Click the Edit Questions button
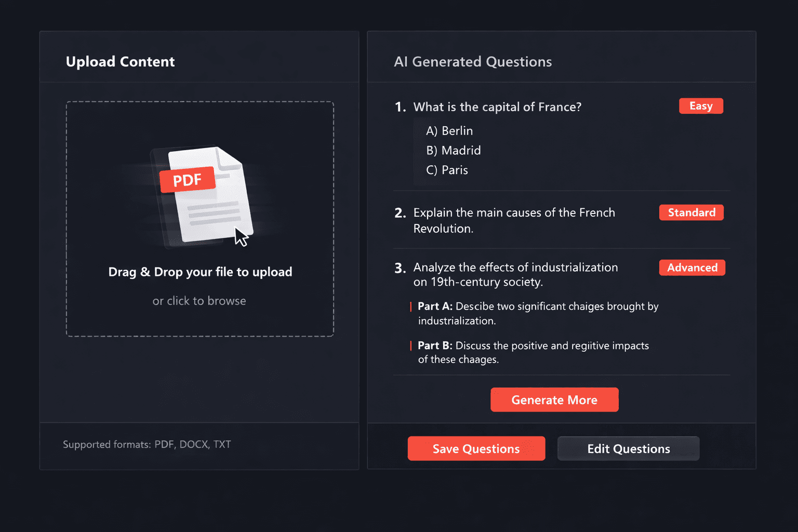Image resolution: width=798 pixels, height=532 pixels. pyautogui.click(x=628, y=448)
